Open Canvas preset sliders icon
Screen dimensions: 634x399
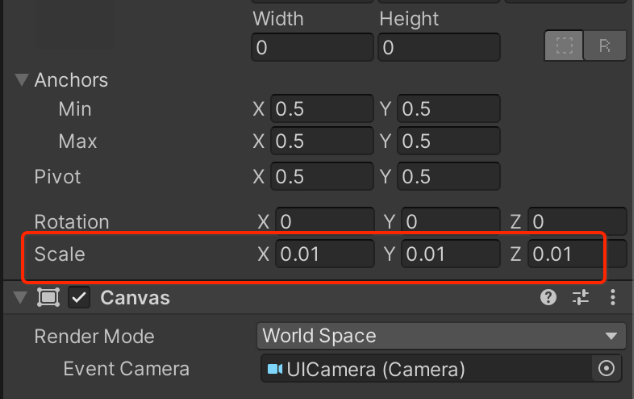tap(581, 298)
